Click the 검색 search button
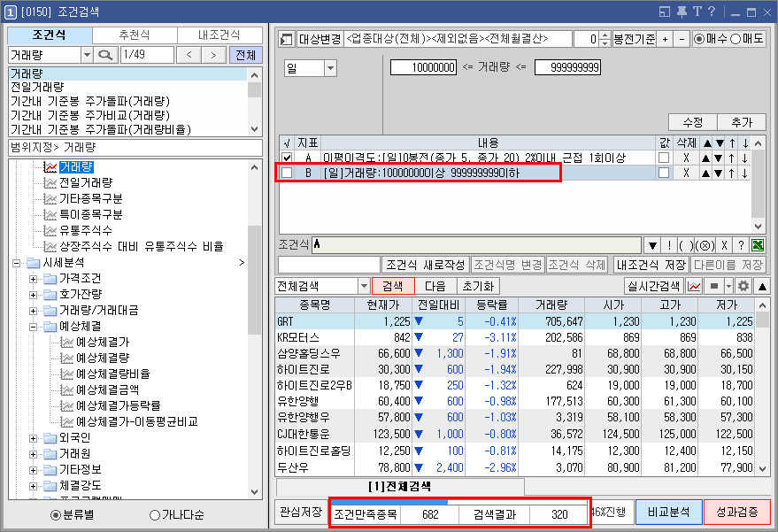 (x=392, y=285)
